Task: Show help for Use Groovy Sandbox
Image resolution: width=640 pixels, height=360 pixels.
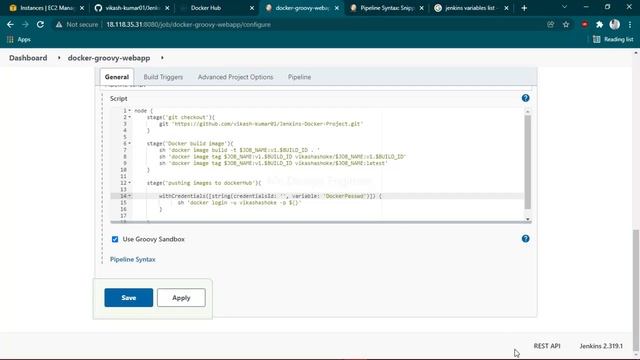Action: tap(525, 238)
